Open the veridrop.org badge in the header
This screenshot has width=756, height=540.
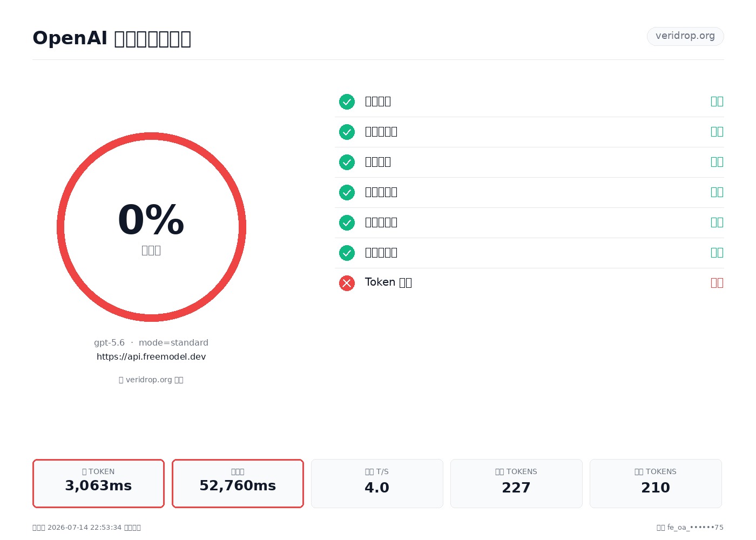[x=685, y=36]
